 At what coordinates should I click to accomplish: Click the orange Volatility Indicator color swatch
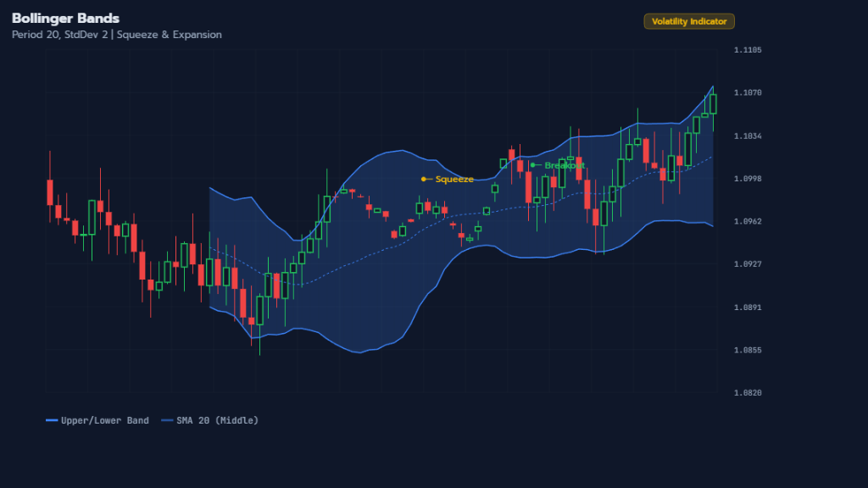pos(689,21)
